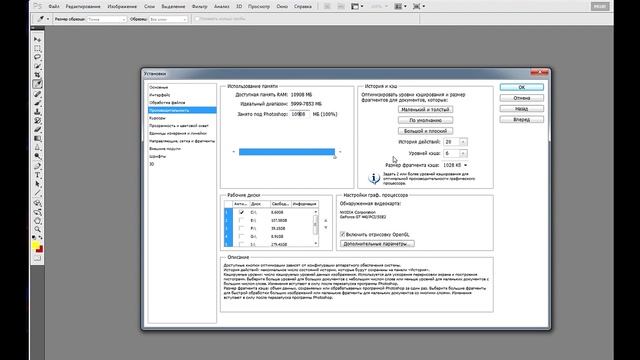The image size is (640, 360).
Task: Reset default foreground and background colors
Action: pos(34,237)
